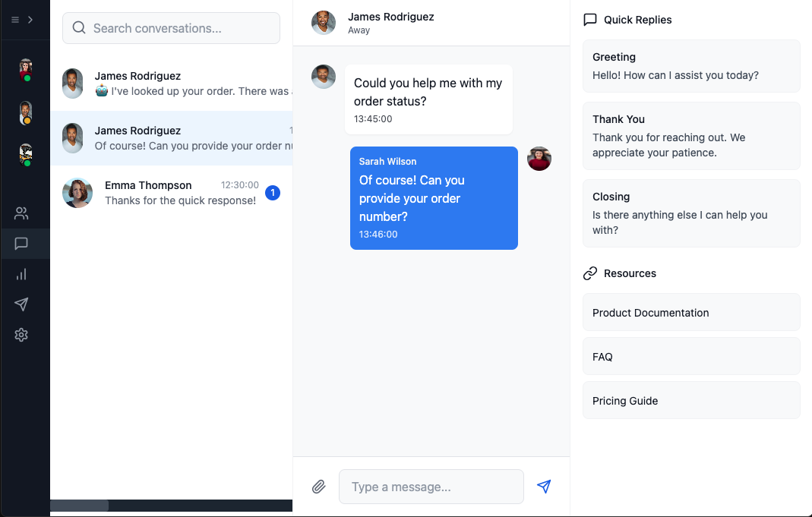Insert the Closing quick reply
Screen dimensions: 812x517
tap(691, 214)
